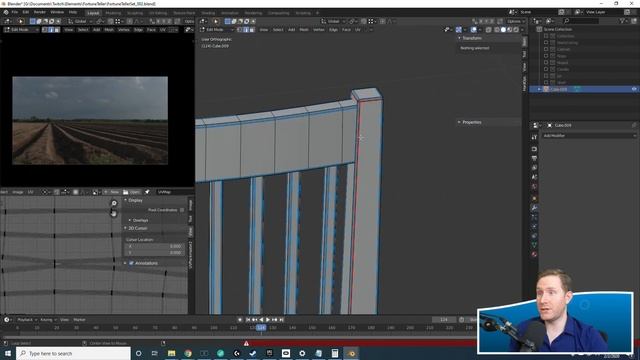Open the Mesh menu in main viewport

tap(304, 30)
